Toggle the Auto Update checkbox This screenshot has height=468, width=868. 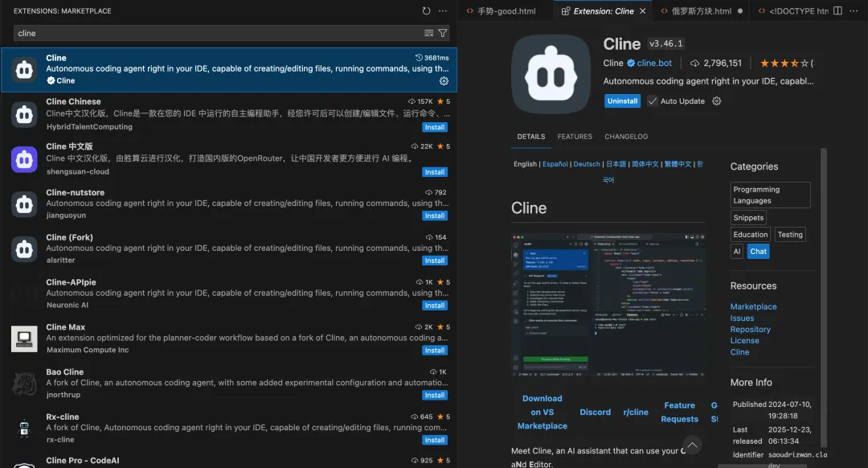coord(652,101)
